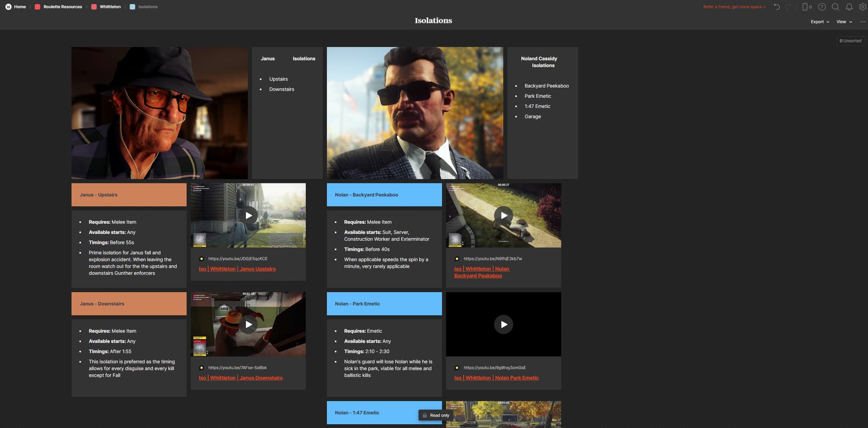
Task: Click favicon beside youtu.be/JDGjE5qcKCE URL
Action: 202,259
